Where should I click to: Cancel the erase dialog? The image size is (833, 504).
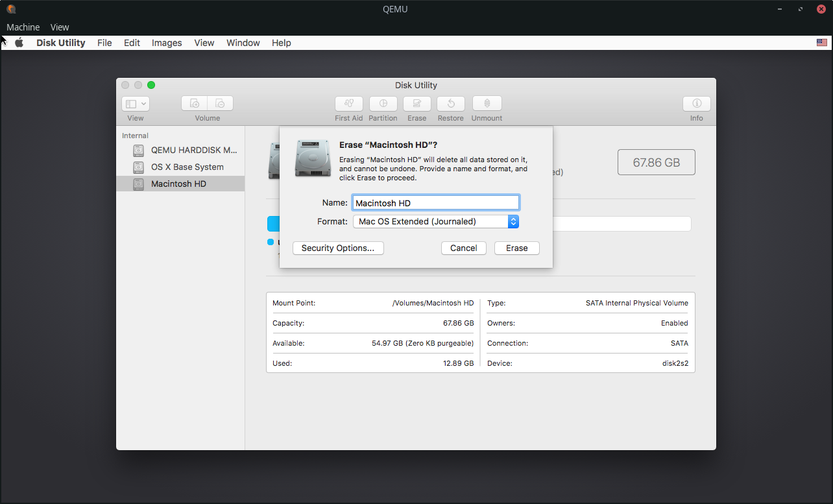pos(464,248)
